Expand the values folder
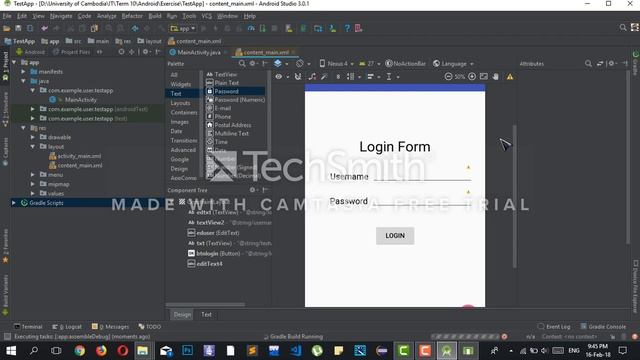Viewport: 640px width, 360px height. coord(33,193)
